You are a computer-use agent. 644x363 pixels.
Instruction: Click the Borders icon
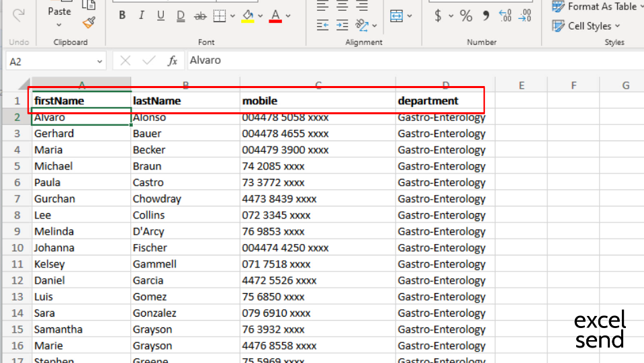point(220,16)
